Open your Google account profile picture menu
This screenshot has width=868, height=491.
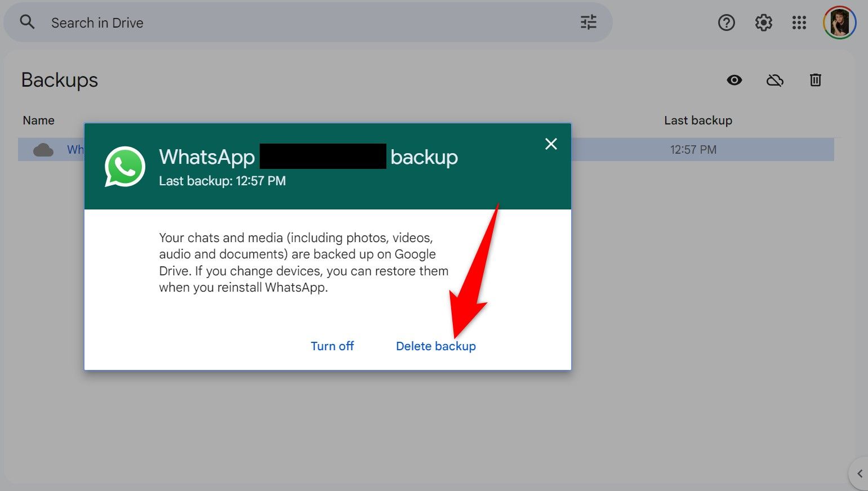pos(839,23)
